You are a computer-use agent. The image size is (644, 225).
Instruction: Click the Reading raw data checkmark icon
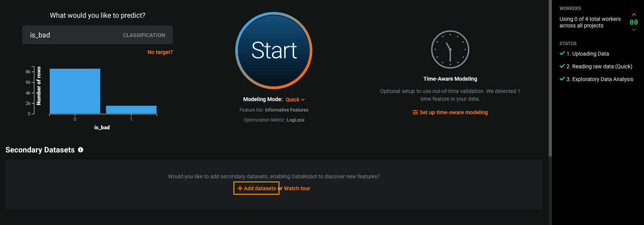tap(562, 66)
